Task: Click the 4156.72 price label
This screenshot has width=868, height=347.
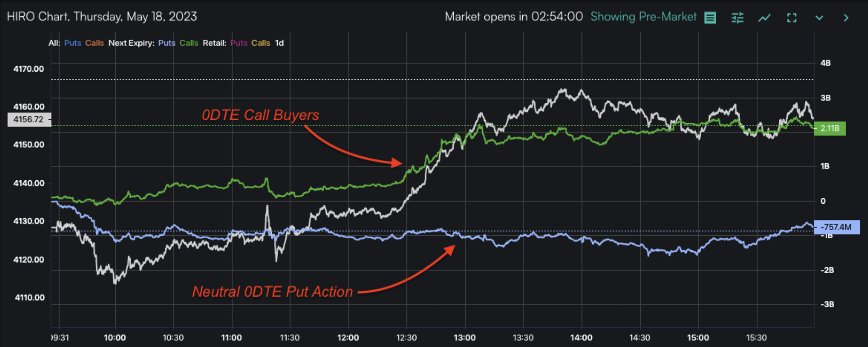Action: coord(28,119)
